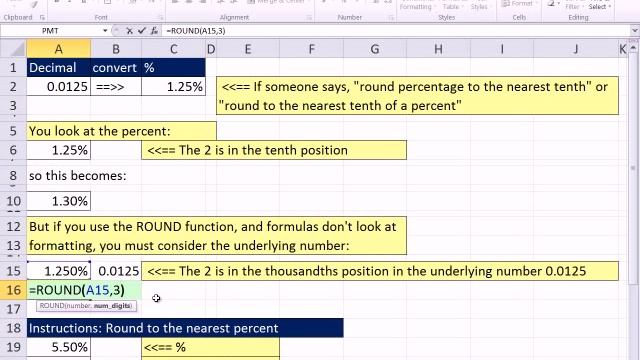Open the Name Box dropdown arrow
Viewport: 640px width, 360px height.
[x=105, y=31]
